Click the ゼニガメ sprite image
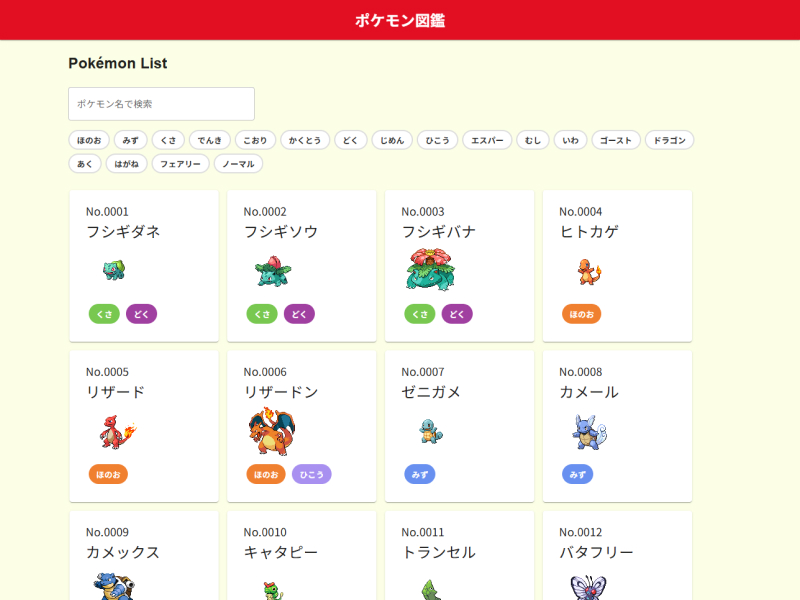 pos(430,431)
